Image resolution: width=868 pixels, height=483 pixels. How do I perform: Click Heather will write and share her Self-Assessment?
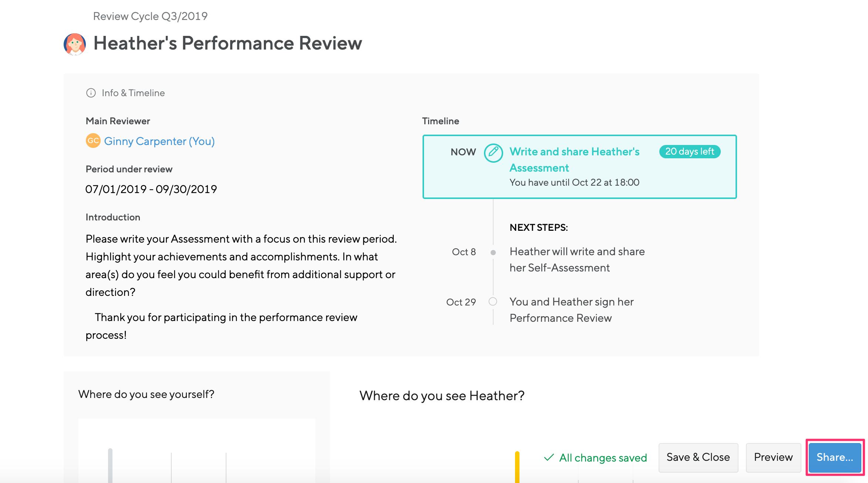point(577,260)
